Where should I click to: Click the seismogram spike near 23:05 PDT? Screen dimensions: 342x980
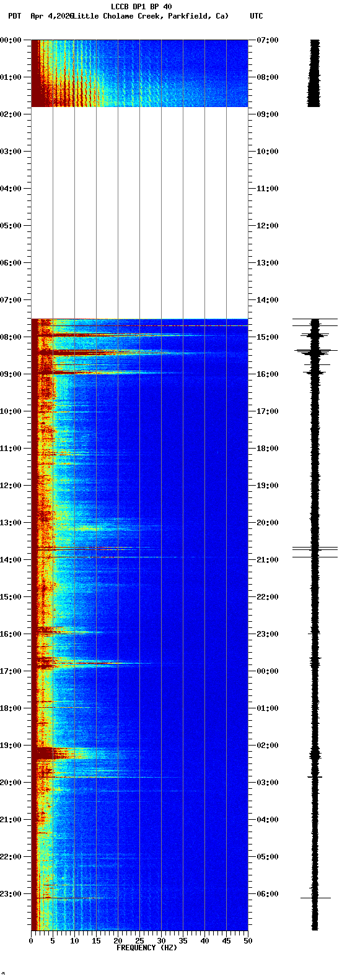click(x=315, y=898)
